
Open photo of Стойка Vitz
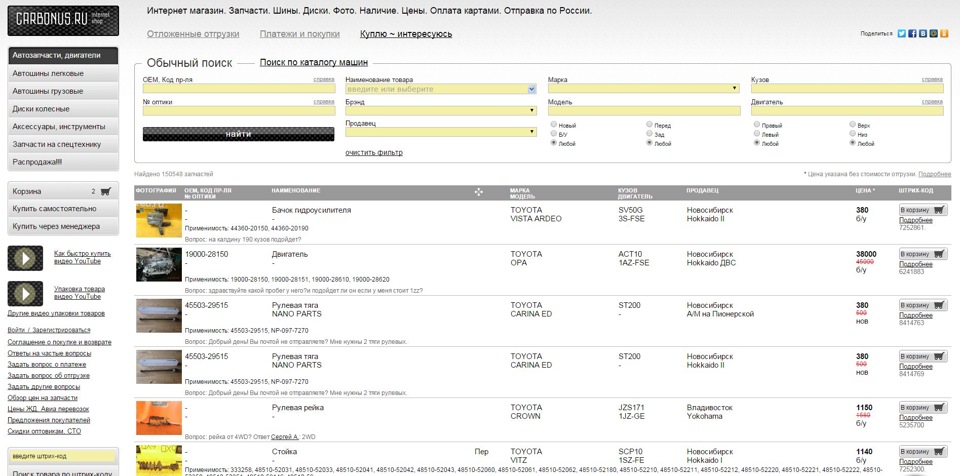tap(159, 460)
